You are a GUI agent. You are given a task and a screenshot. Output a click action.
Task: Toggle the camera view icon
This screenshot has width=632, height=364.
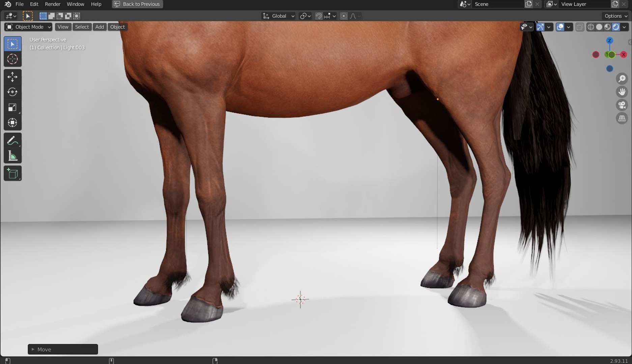(x=622, y=105)
